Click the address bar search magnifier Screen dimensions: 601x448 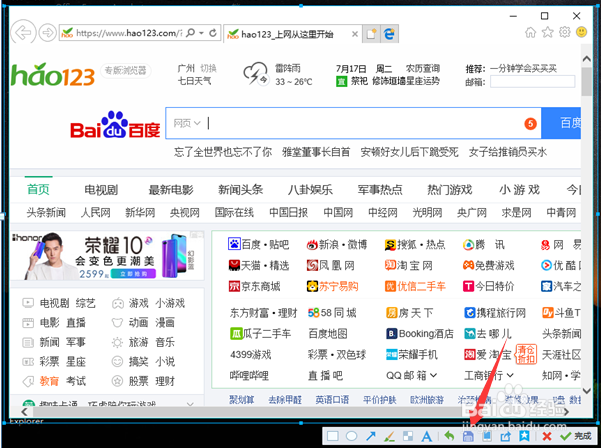pyautogui.click(x=190, y=33)
